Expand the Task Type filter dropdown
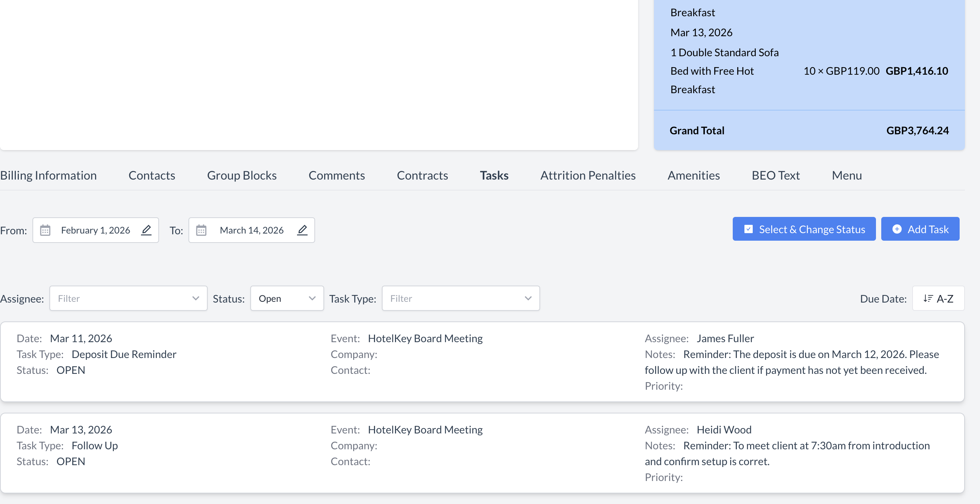 [x=460, y=298]
